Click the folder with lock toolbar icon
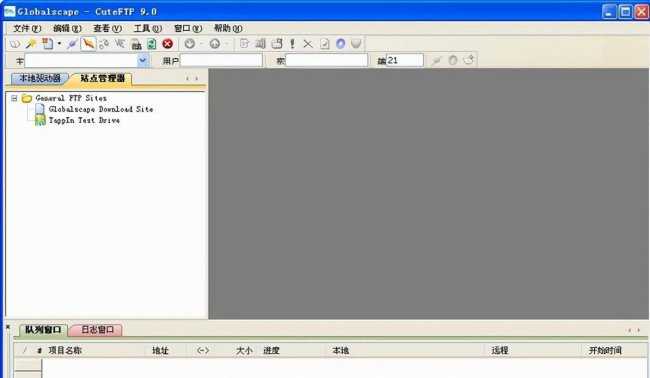 pos(136,44)
